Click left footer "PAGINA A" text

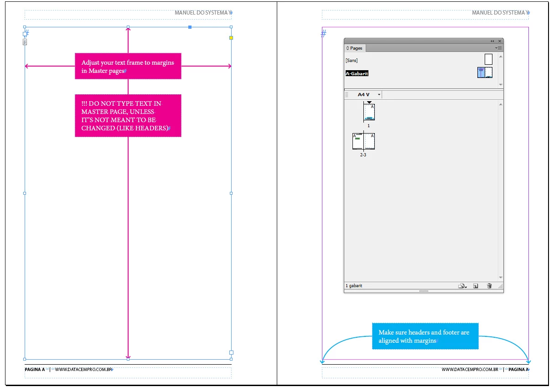[x=35, y=369]
